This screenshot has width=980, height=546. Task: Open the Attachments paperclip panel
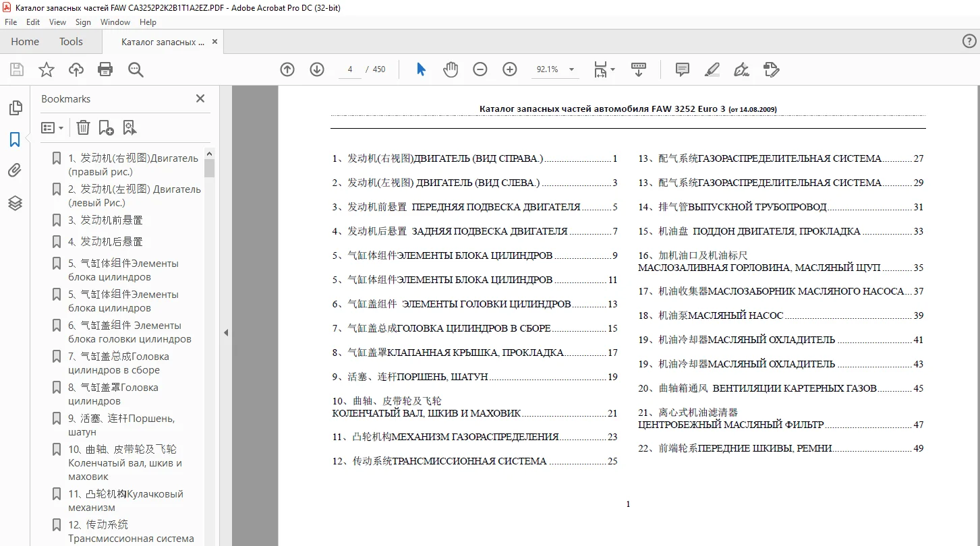click(15, 171)
